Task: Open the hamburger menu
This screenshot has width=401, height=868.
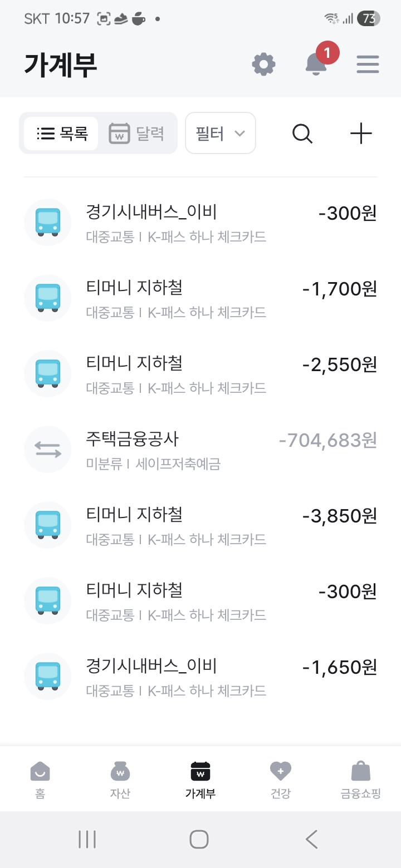Action: (x=368, y=65)
